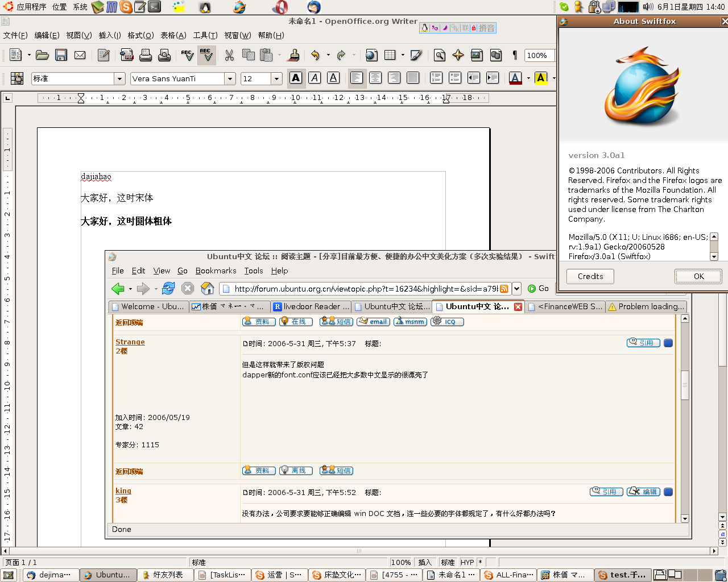Screen dimensions: 728x582
Task: Apply red font color swatch
Action: click(x=515, y=78)
